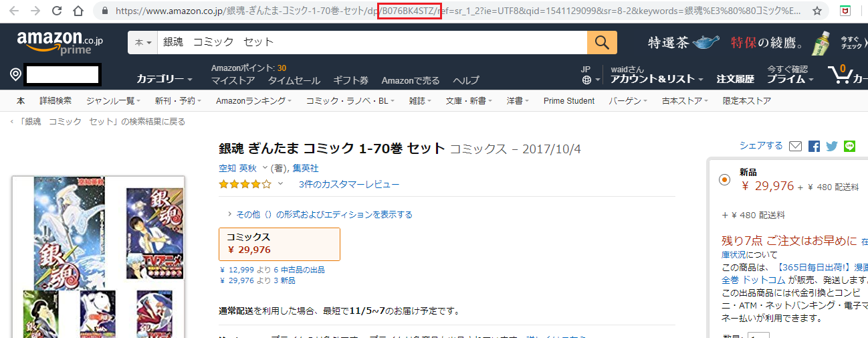868x338 pixels.
Task: Open 新刊・予約 dropdown menu
Action: point(178,101)
